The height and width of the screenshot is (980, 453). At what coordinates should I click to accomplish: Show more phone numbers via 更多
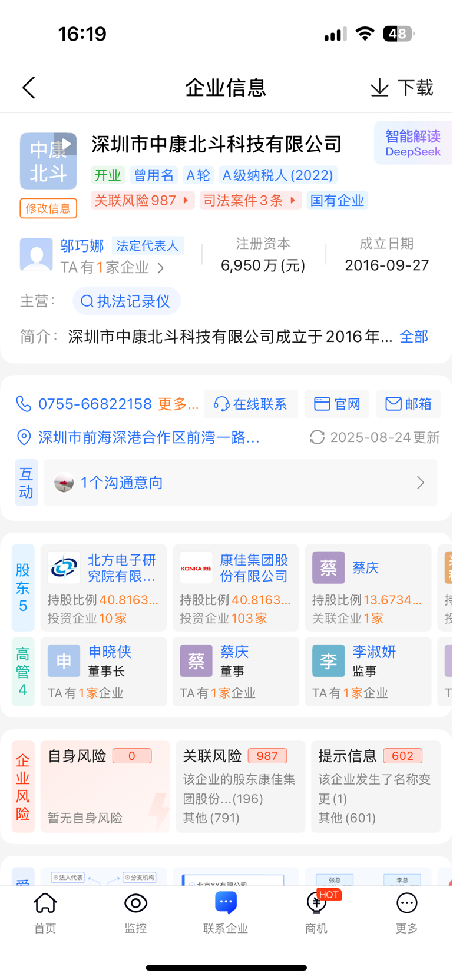point(178,404)
